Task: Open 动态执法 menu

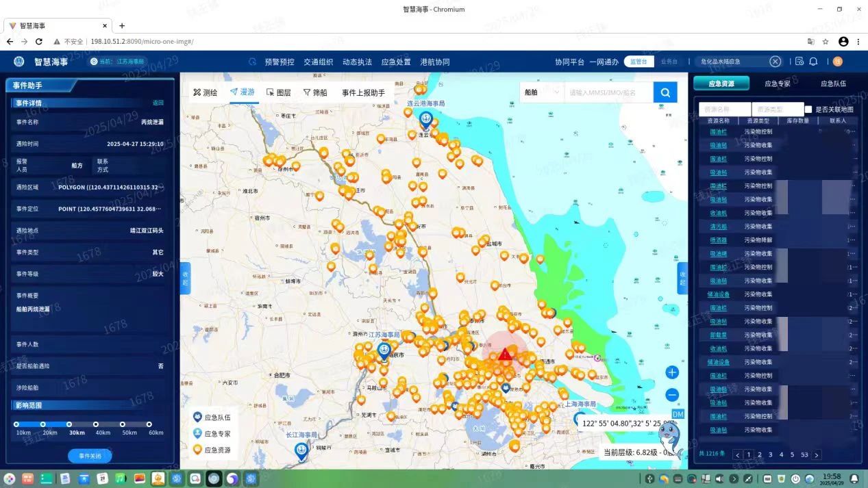Action: [x=358, y=62]
